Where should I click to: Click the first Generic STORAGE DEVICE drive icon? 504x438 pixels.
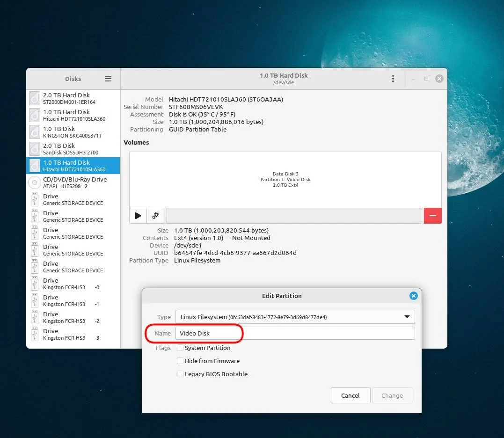click(x=35, y=199)
